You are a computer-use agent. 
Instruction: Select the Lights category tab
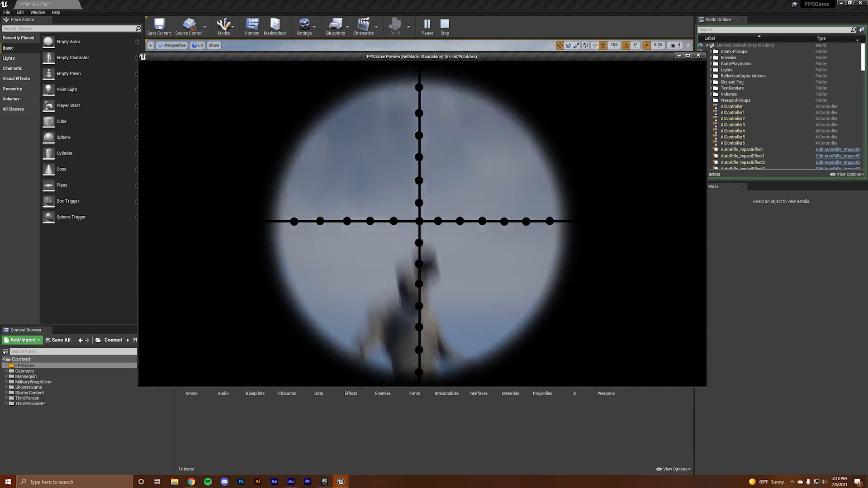click(x=9, y=58)
